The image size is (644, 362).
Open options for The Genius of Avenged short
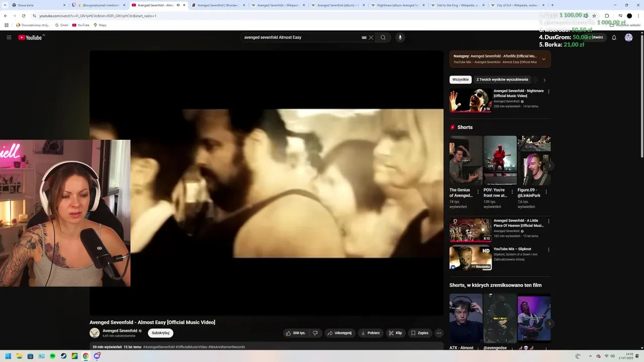478,192
